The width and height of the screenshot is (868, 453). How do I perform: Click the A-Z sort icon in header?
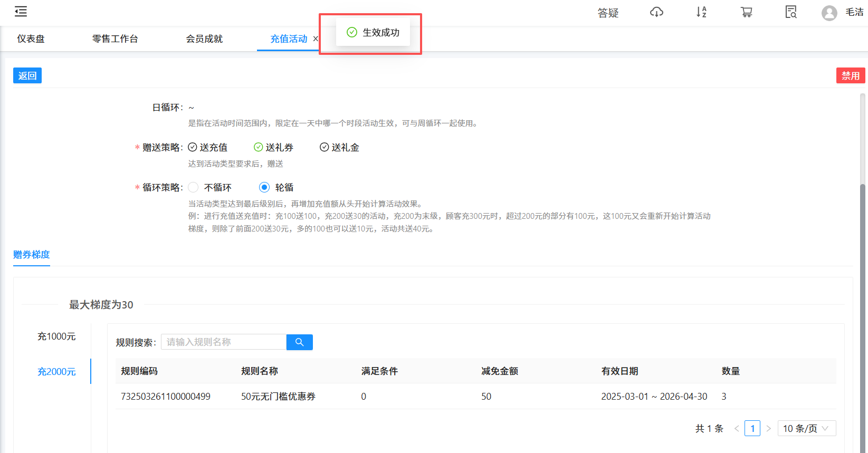point(701,12)
